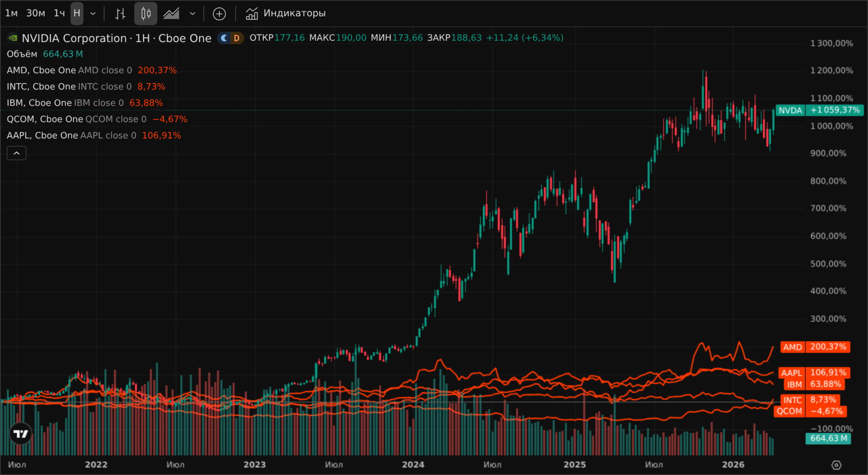Select the 1ч timeframe button
Screen dimensions: 868x475
pos(59,14)
